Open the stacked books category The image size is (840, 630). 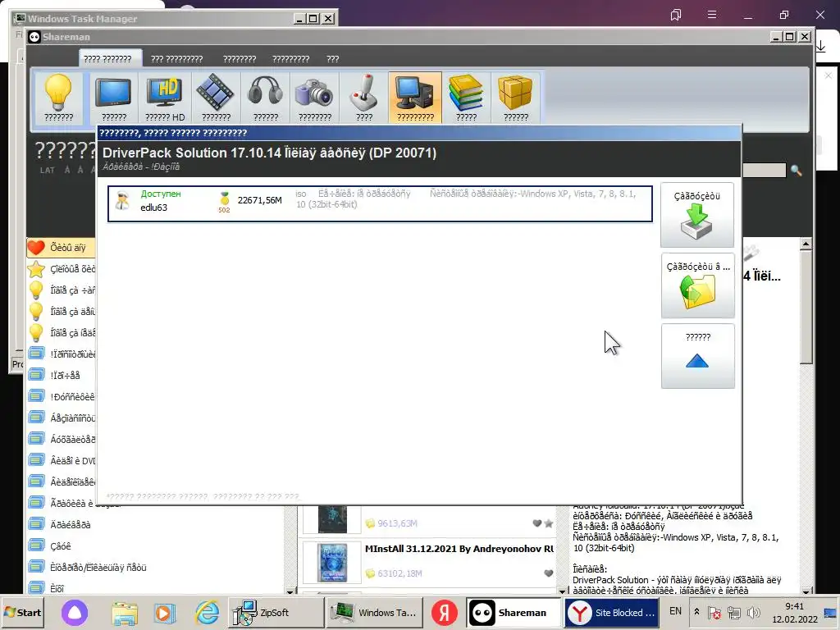click(x=466, y=98)
